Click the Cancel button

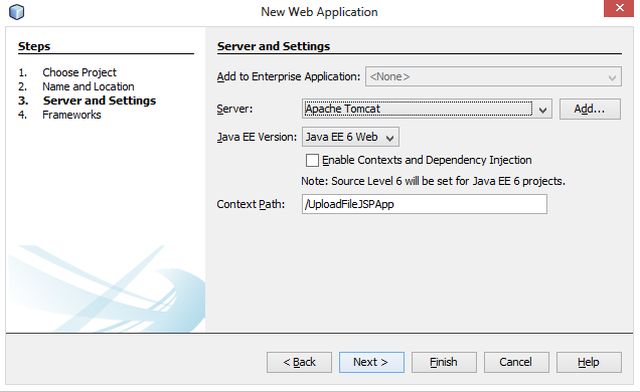[516, 362]
